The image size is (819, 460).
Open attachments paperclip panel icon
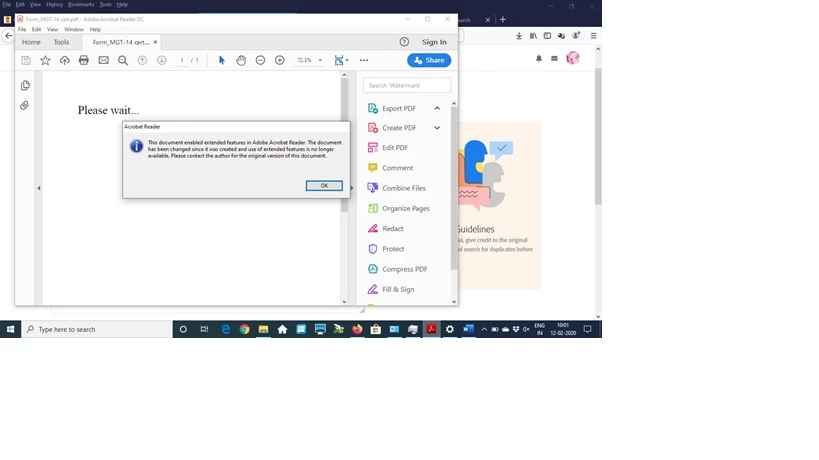(x=25, y=105)
